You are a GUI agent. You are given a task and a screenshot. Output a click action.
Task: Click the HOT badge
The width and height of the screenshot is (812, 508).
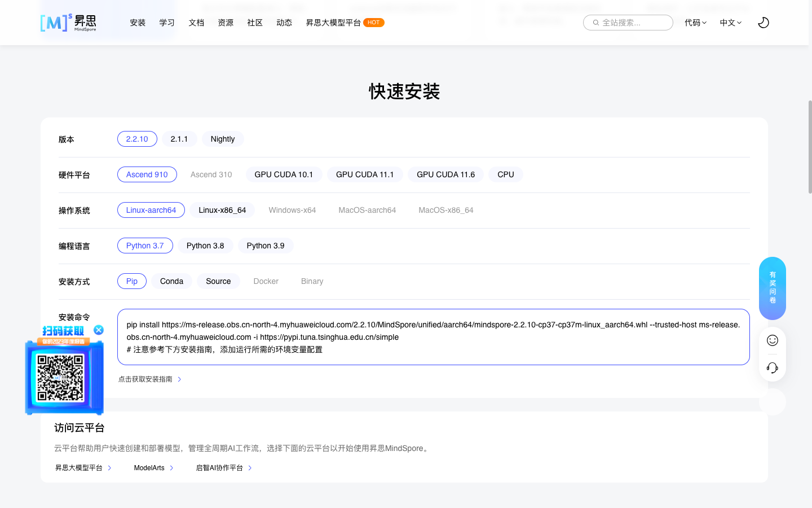tap(374, 23)
